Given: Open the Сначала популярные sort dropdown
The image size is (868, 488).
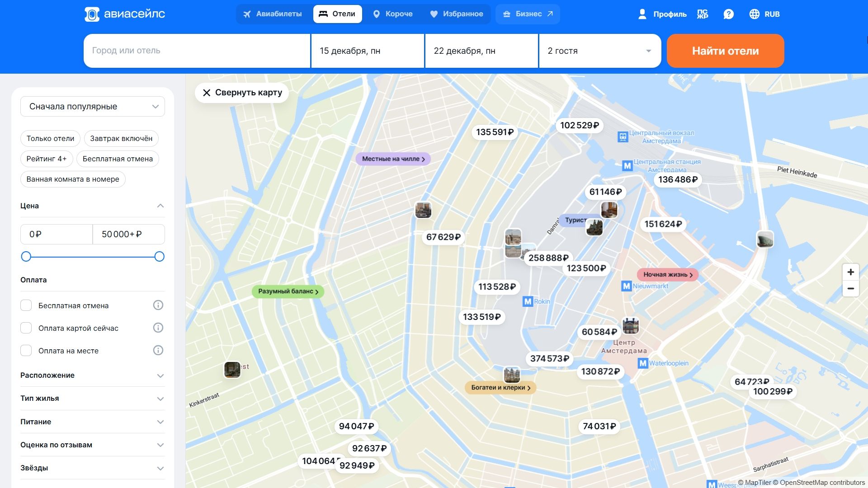Looking at the screenshot, I should click(93, 107).
